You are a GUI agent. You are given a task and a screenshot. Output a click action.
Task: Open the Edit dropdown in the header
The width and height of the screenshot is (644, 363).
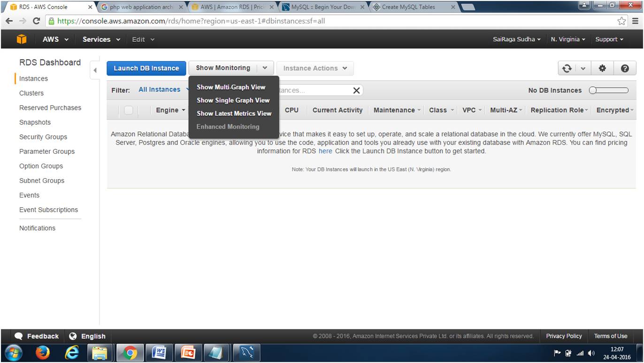(x=143, y=39)
